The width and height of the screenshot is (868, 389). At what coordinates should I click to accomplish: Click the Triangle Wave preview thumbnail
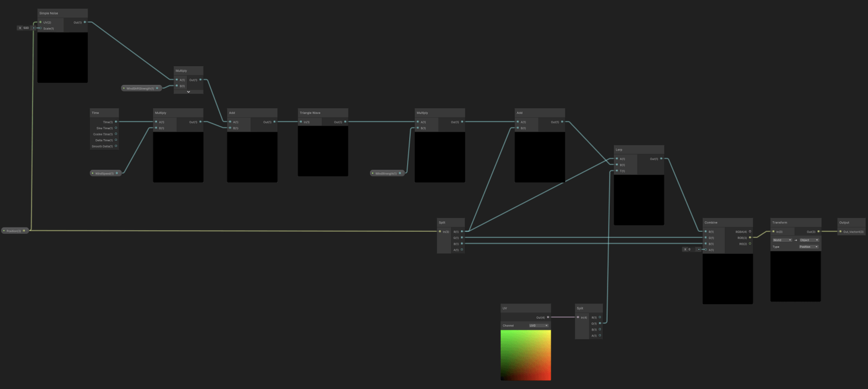tap(323, 151)
